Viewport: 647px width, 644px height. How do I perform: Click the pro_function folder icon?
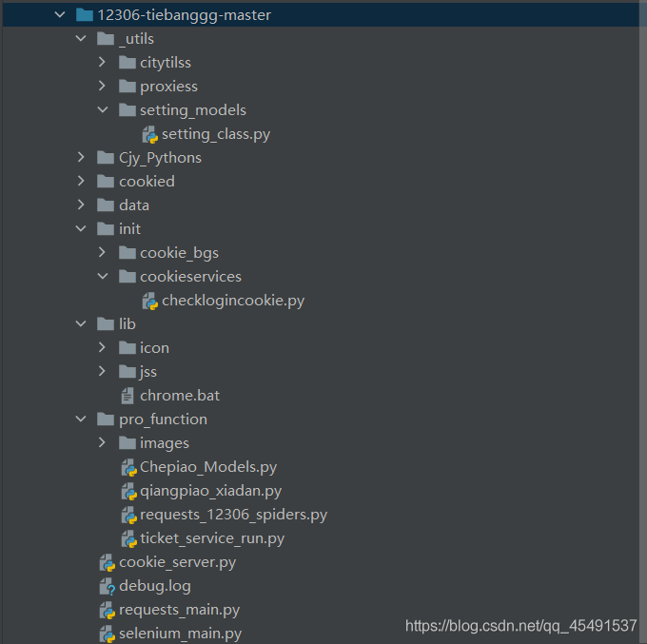[106, 420]
